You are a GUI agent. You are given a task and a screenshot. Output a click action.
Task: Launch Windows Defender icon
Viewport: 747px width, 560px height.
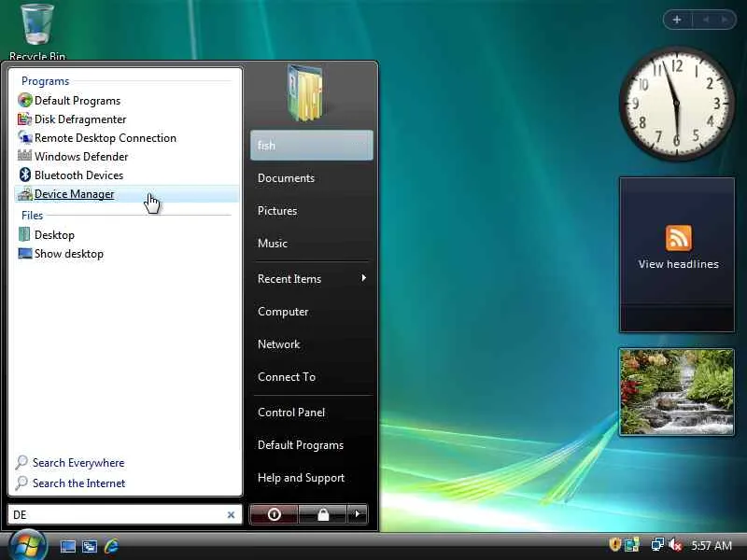25,156
